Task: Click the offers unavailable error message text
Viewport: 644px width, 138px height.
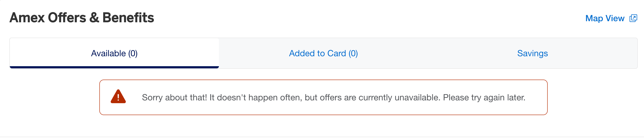Action: (333, 97)
